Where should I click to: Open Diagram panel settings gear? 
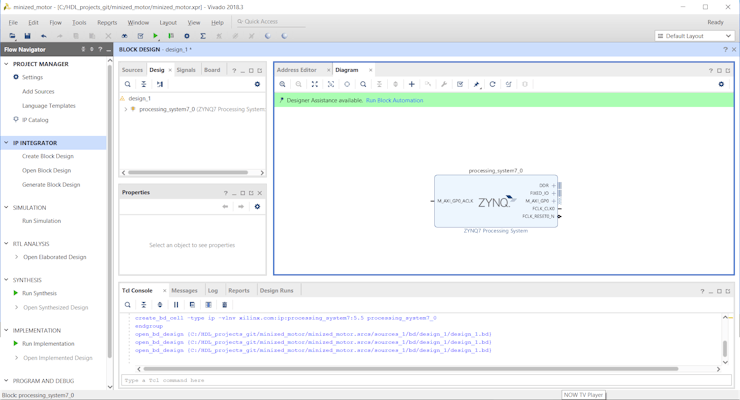721,84
